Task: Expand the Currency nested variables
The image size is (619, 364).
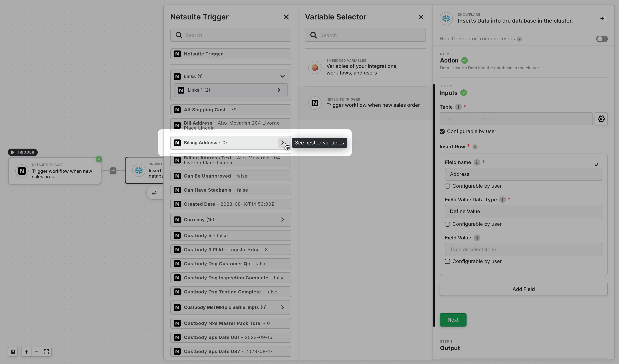Action: (282, 219)
